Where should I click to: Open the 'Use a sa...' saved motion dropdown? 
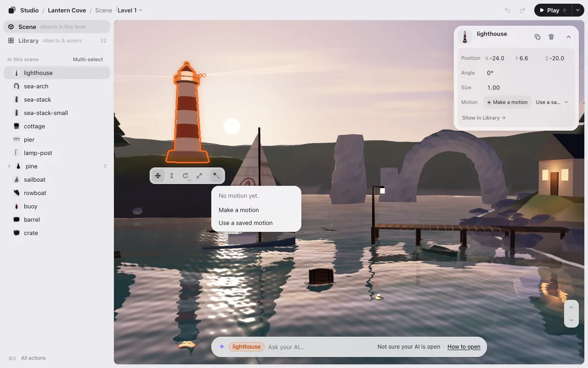pos(552,102)
